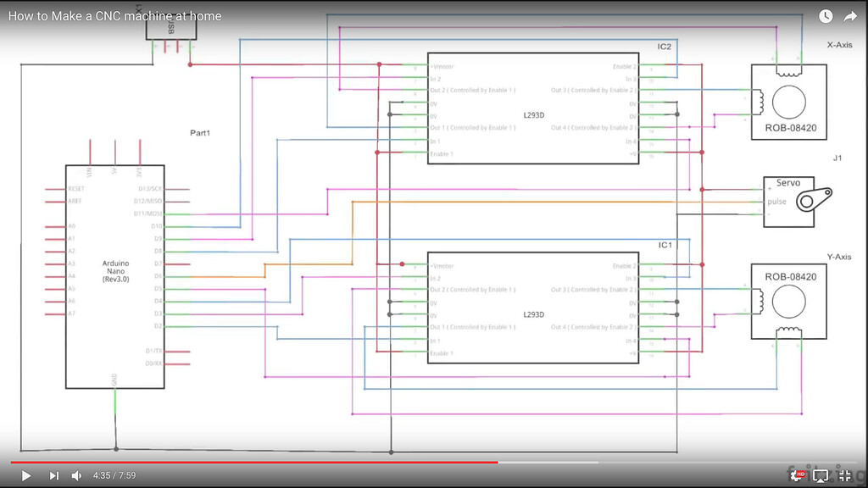Image resolution: width=868 pixels, height=488 pixels.
Task: Skip to the next video
Action: click(x=53, y=475)
